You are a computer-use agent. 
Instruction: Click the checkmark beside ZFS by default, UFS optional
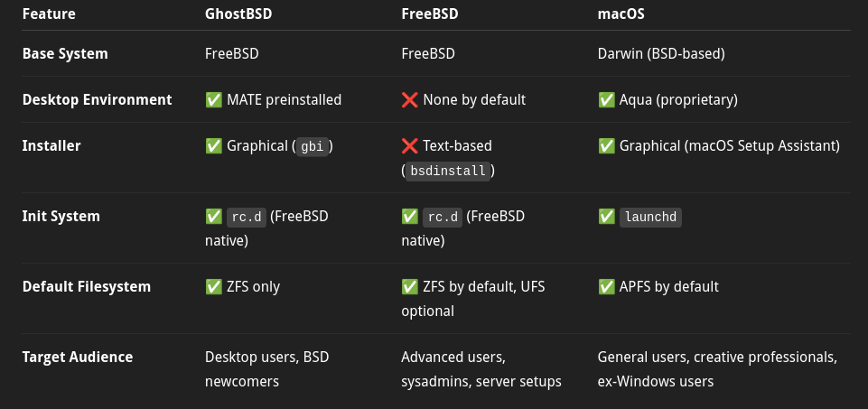pyautogui.click(x=410, y=287)
